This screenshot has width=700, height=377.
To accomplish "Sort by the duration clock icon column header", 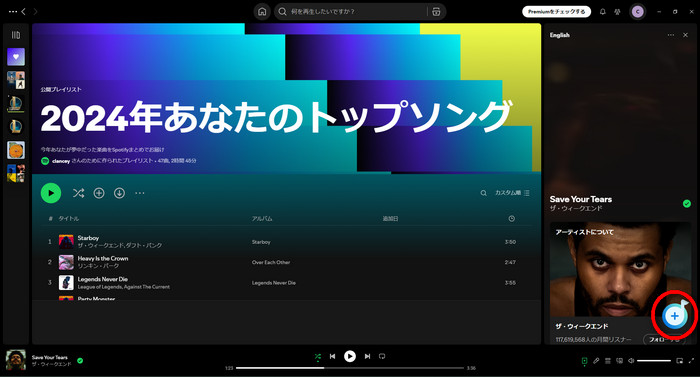I will pos(512,218).
